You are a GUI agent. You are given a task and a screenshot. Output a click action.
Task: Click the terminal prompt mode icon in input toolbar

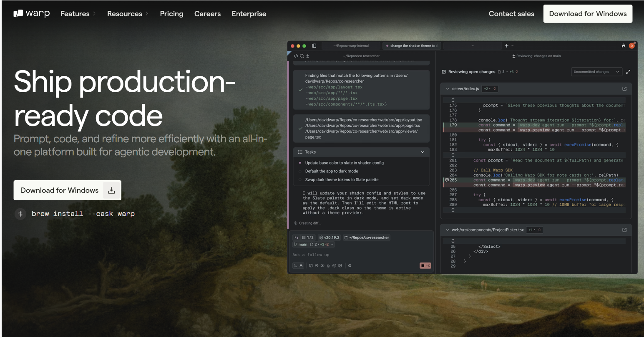[x=295, y=265]
